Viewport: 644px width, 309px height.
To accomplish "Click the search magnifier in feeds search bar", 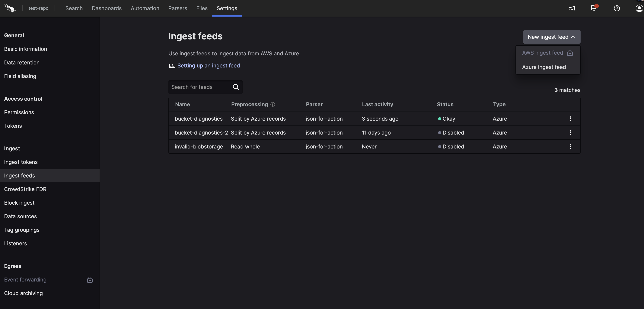I will 235,87.
